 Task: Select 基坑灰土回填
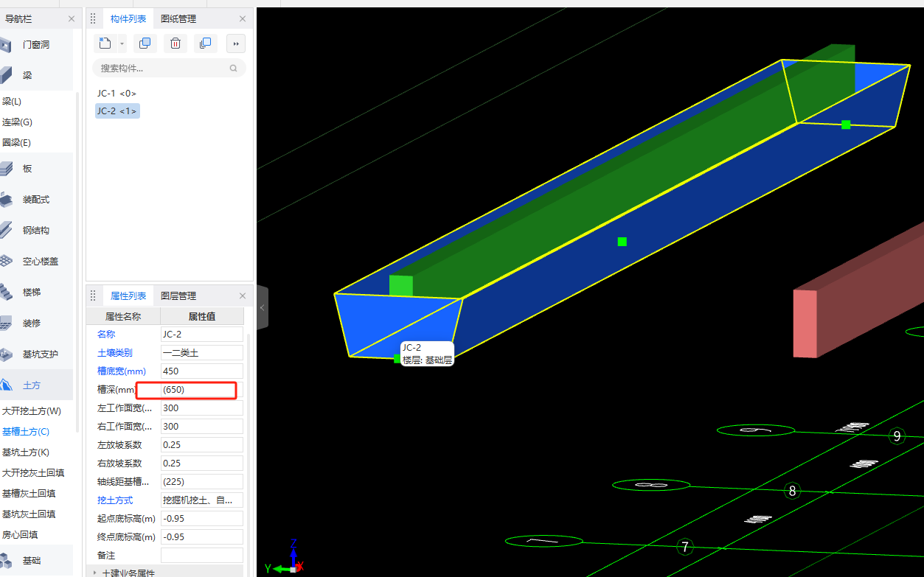click(x=29, y=514)
